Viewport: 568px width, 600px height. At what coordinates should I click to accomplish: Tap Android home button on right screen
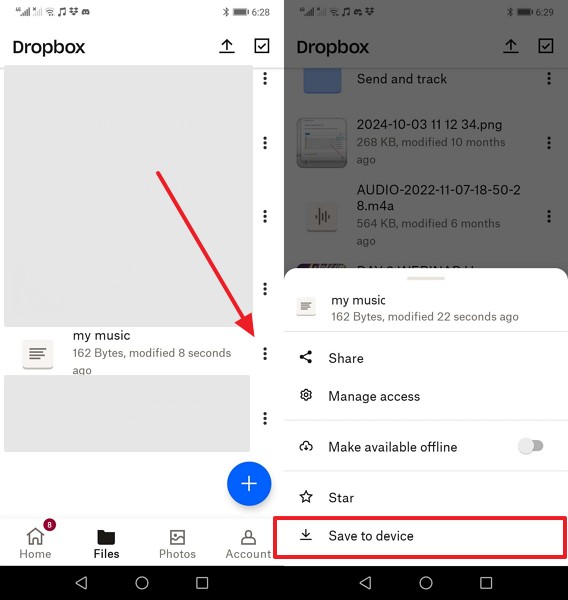click(426, 583)
